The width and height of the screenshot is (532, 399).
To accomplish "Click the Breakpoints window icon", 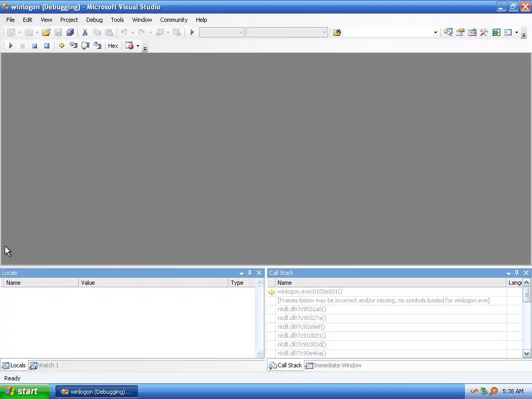I will (129, 46).
